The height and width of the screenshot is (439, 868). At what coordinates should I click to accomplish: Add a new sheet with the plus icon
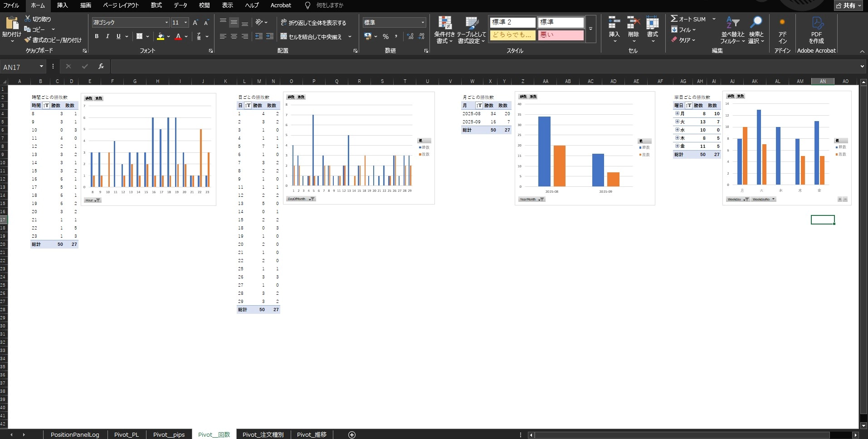coord(352,434)
